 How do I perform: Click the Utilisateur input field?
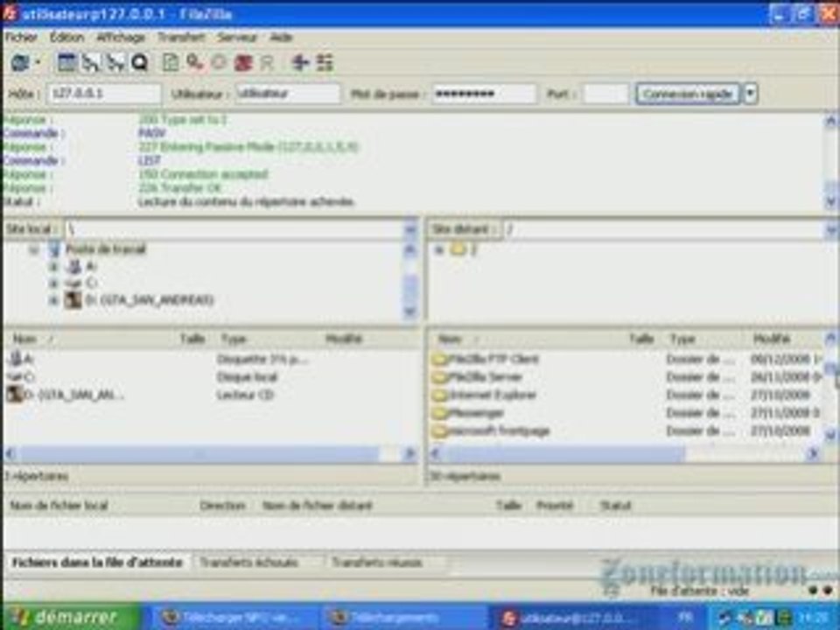[x=287, y=94]
